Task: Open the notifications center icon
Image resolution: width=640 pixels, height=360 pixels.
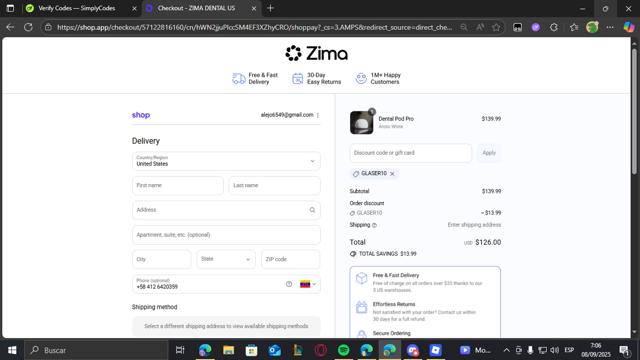Action: click(x=624, y=350)
